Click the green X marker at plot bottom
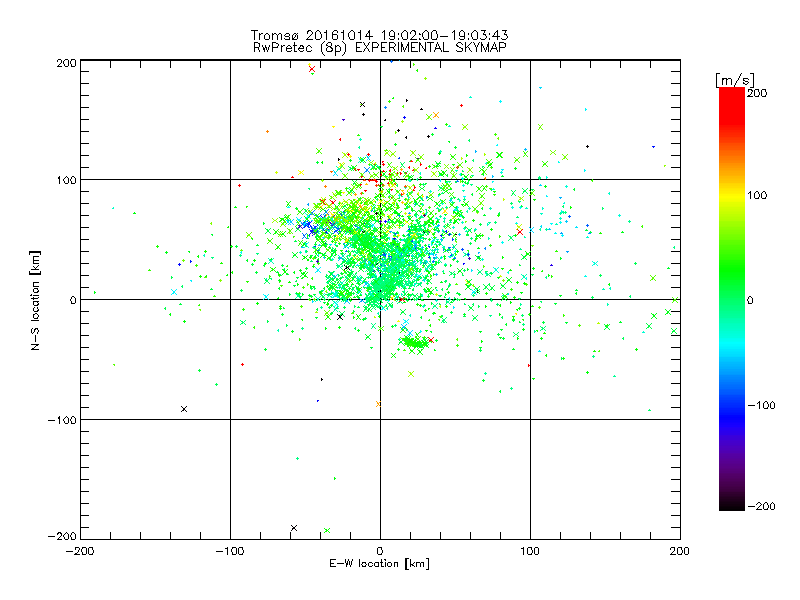Screen dimensions: 800x600 point(327,531)
